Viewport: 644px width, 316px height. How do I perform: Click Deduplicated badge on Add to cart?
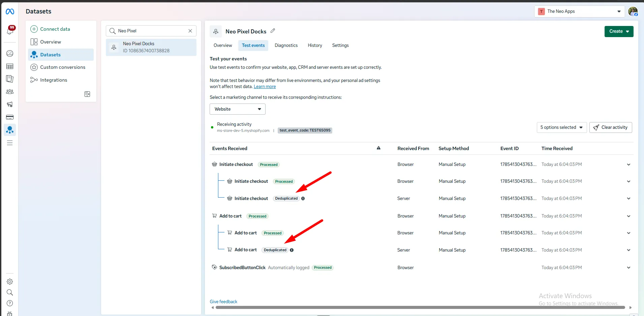point(275,250)
